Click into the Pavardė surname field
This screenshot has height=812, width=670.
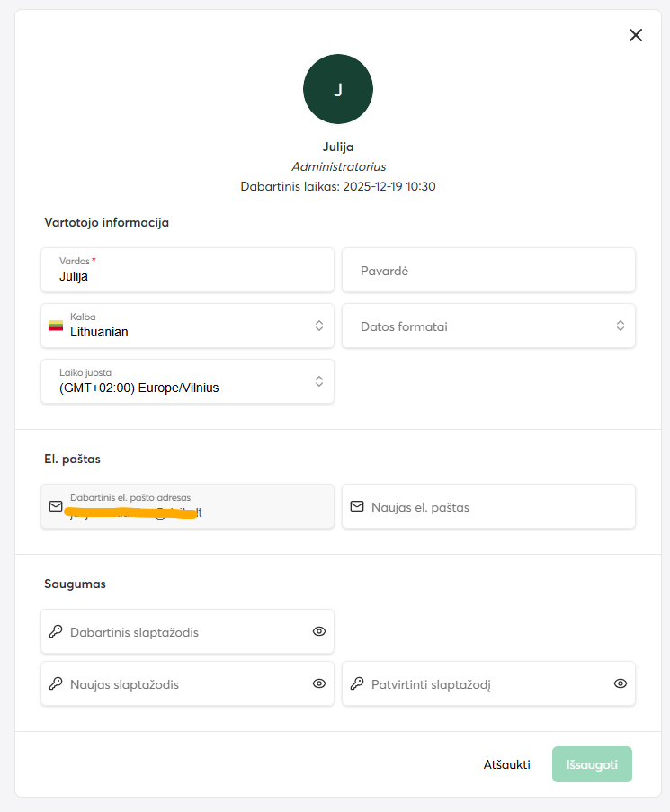488,270
